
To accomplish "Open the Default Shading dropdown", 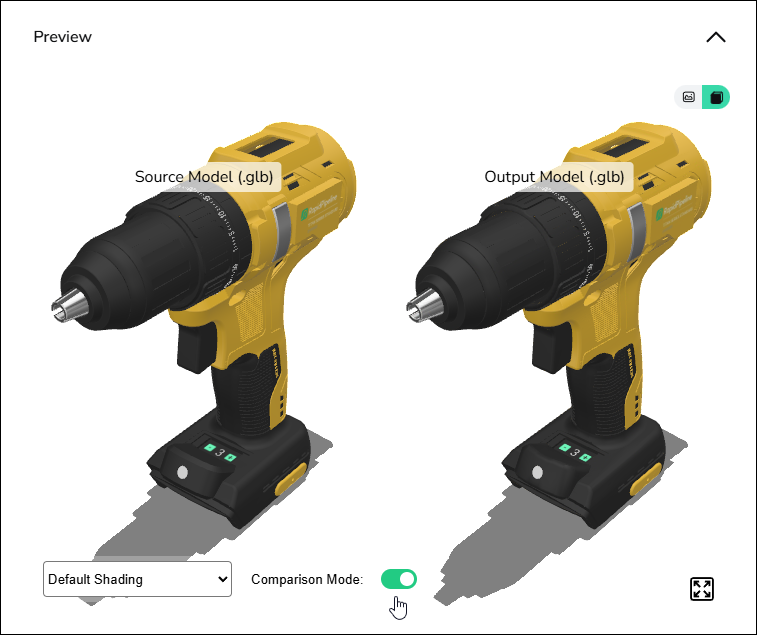I will pos(137,579).
